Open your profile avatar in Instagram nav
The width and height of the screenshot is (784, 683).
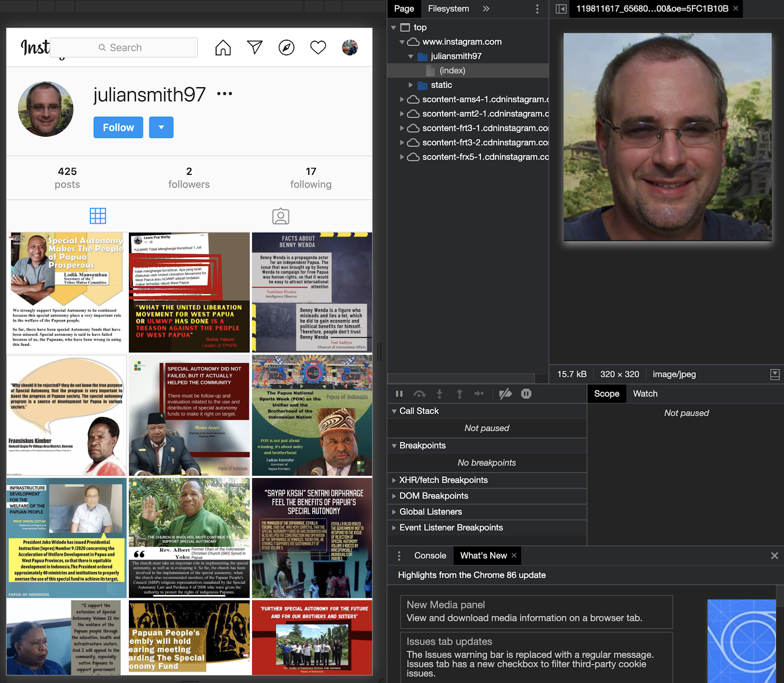[350, 48]
